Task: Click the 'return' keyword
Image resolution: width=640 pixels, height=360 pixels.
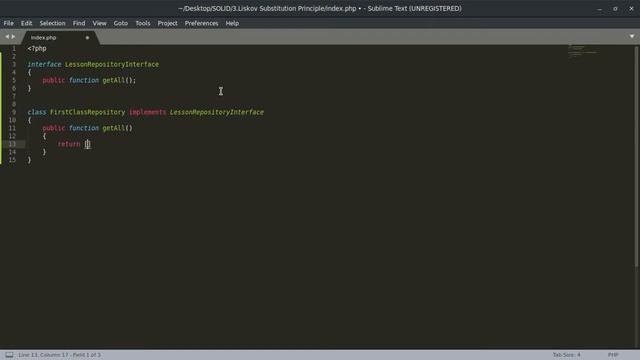Action: tap(69, 144)
